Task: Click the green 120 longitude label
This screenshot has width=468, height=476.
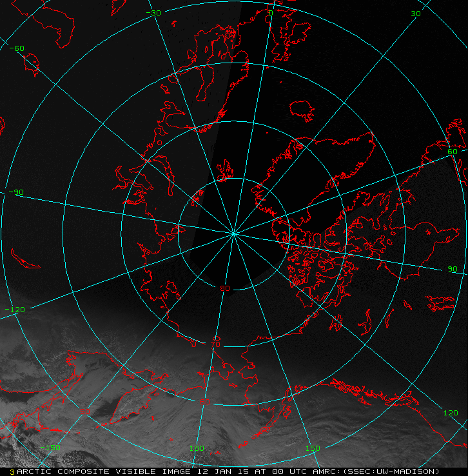Action: 451,413
